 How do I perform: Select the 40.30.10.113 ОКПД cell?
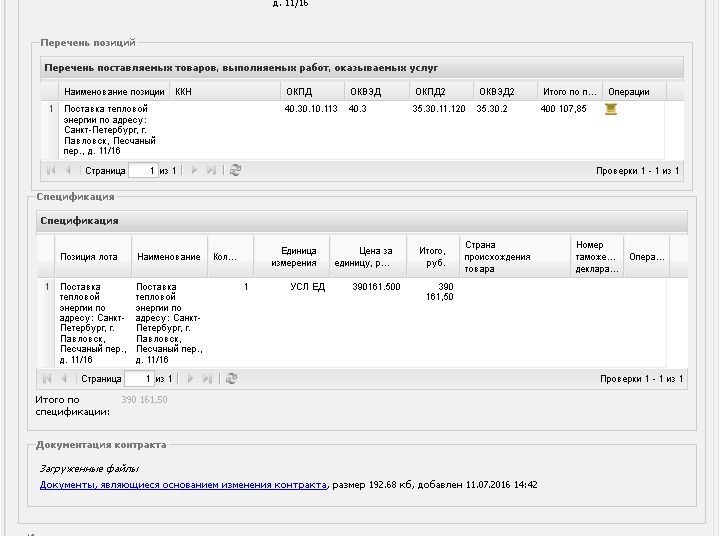311,109
